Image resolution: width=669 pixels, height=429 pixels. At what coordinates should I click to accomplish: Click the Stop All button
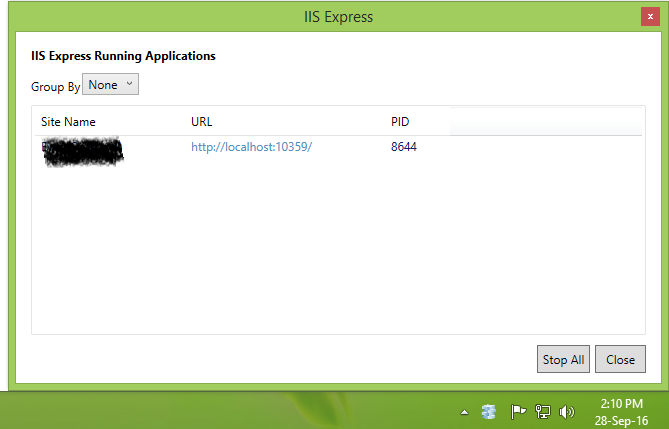(563, 359)
